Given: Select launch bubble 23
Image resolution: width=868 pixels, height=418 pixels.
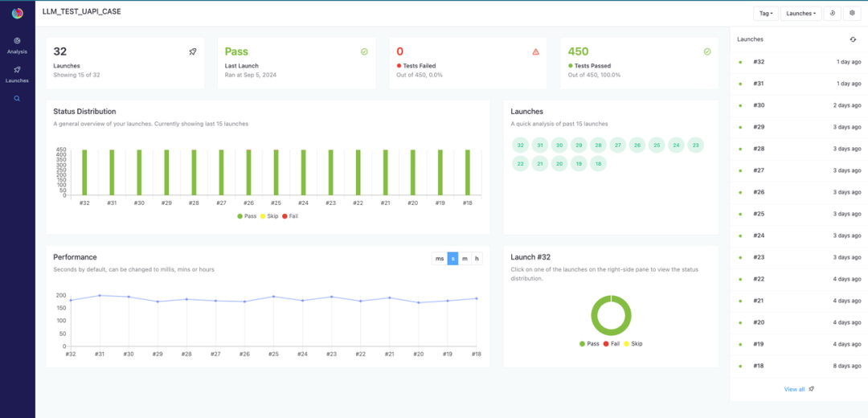Looking at the screenshot, I should [695, 145].
